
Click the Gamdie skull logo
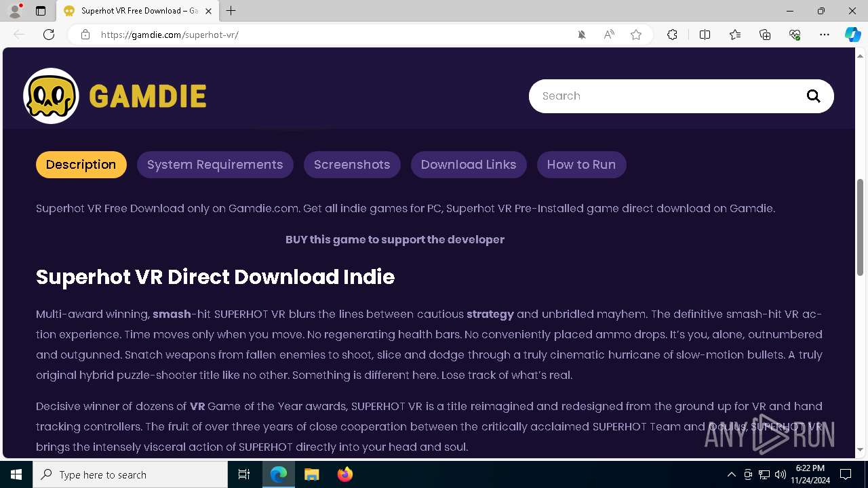point(51,96)
